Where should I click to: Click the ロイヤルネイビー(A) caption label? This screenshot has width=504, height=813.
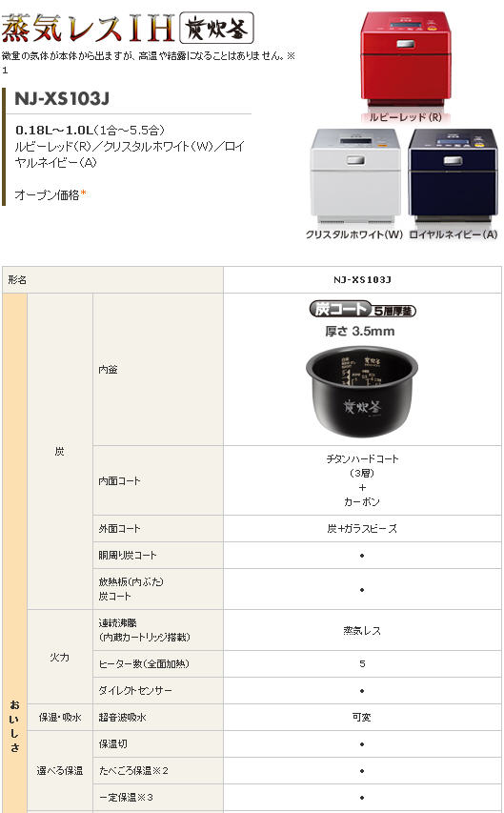454,234
